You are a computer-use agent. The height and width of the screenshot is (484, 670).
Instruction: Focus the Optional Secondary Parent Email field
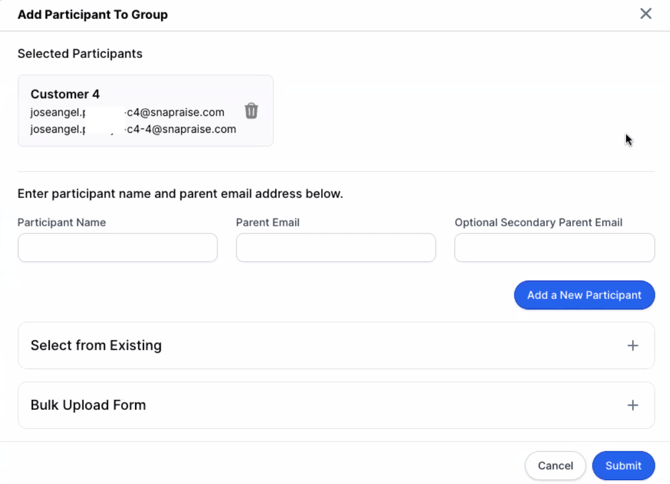[554, 248]
